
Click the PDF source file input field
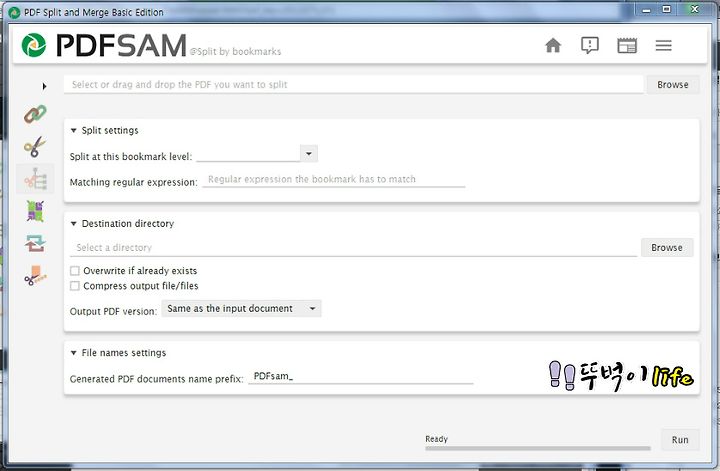coord(354,84)
